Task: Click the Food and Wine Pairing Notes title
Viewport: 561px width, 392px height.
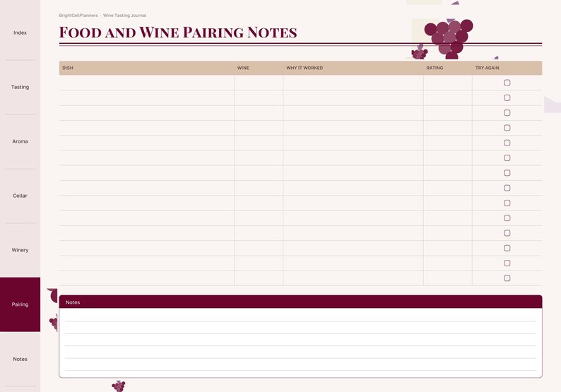Action: coord(178,32)
